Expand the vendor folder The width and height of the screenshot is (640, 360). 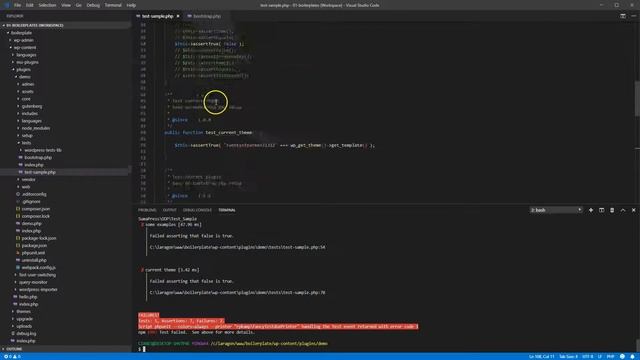click(28, 180)
